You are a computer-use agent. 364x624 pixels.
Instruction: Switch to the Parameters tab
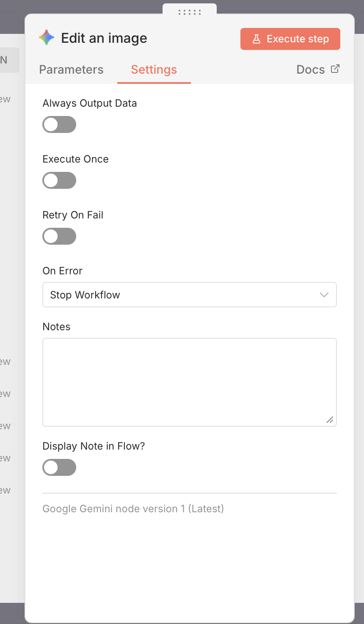tap(71, 70)
